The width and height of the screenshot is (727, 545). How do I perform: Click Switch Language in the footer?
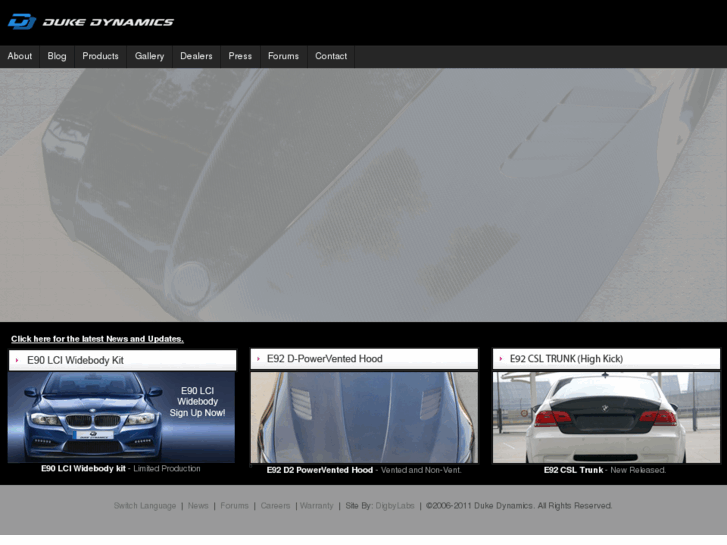(x=145, y=506)
